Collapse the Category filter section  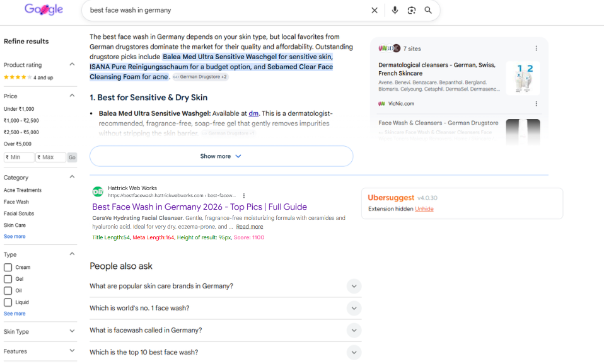point(72,177)
